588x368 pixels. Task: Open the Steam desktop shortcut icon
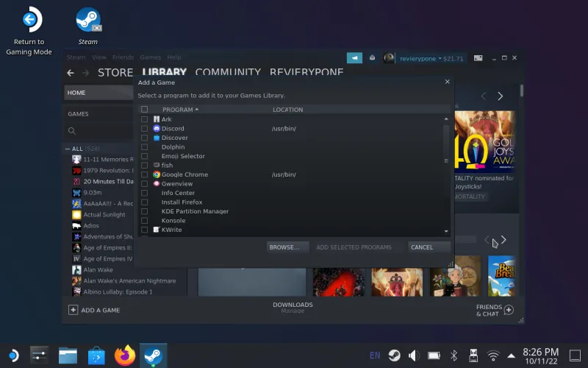pos(88,21)
